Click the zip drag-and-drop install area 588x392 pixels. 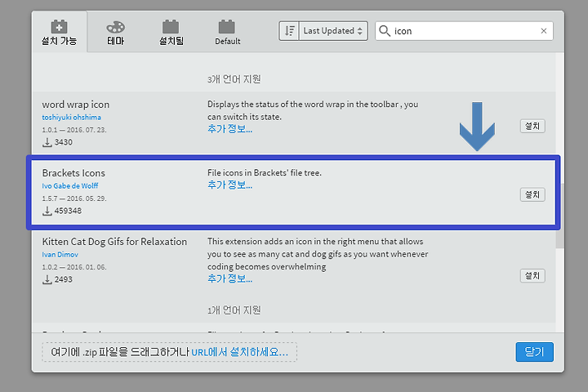170,352
